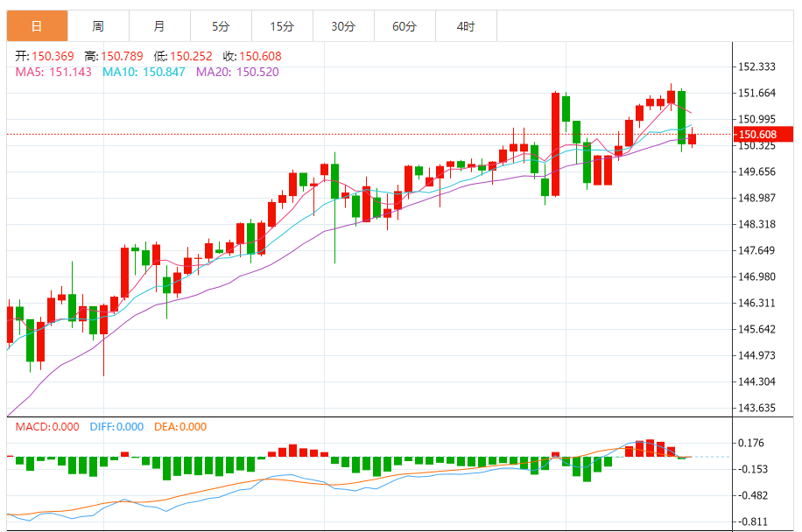Click the opening price 150.369 value
Image resolution: width=802 pixels, height=532 pixels.
(53, 56)
